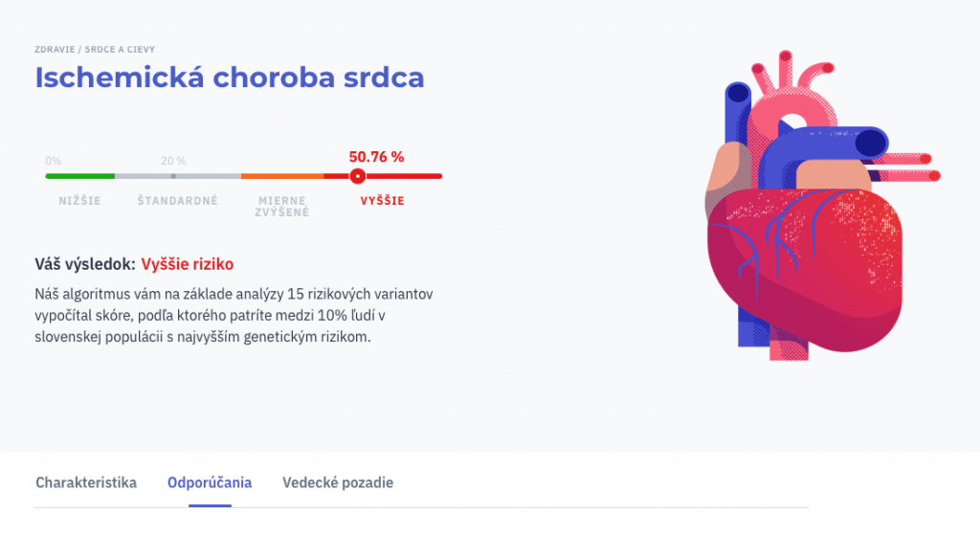
Task: Click the ŠTANDARDNÉ risk label
Action: coord(178,201)
